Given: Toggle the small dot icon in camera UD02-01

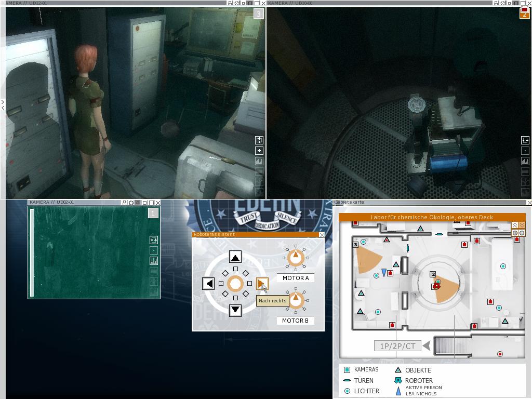Looking at the screenshot, I should 154,250.
